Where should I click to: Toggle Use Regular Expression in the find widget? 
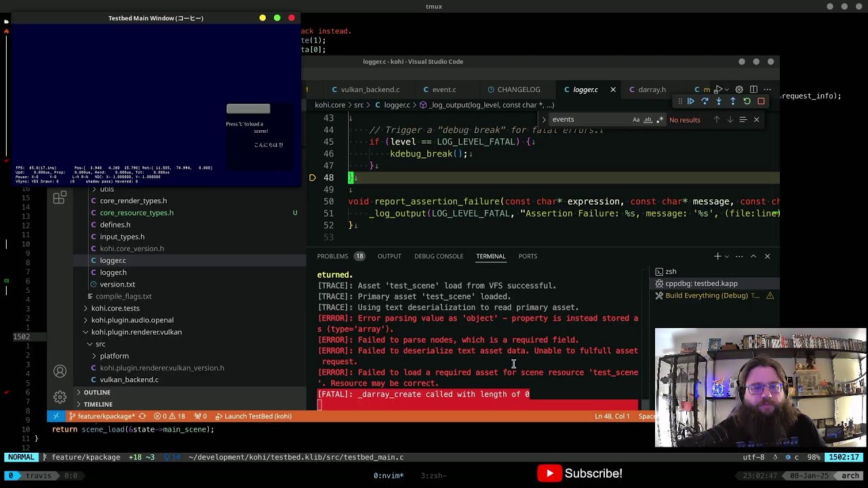pos(659,120)
